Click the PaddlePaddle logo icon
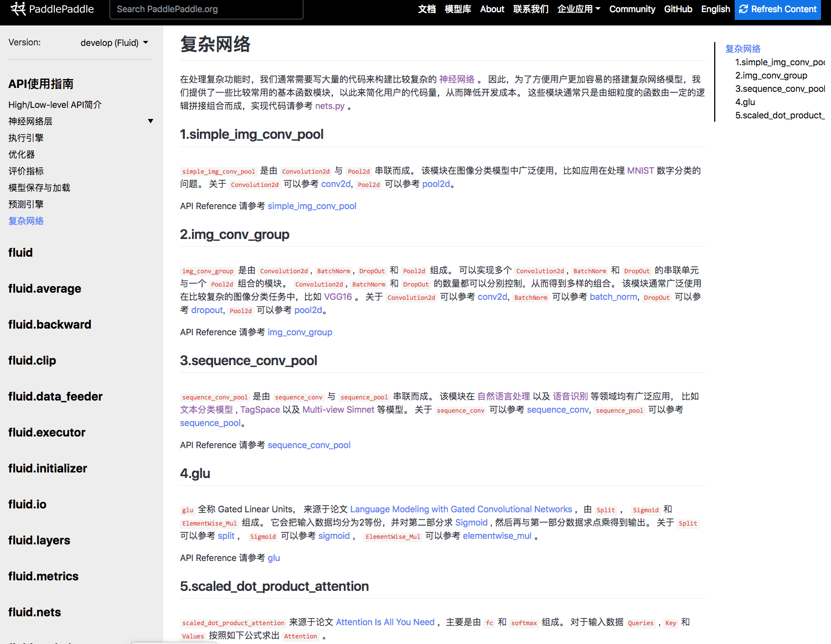Image resolution: width=831 pixels, height=644 pixels. click(18, 9)
